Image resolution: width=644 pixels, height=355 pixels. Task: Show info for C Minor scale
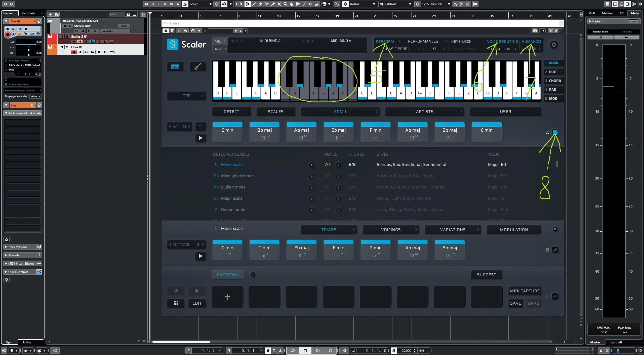(339, 165)
